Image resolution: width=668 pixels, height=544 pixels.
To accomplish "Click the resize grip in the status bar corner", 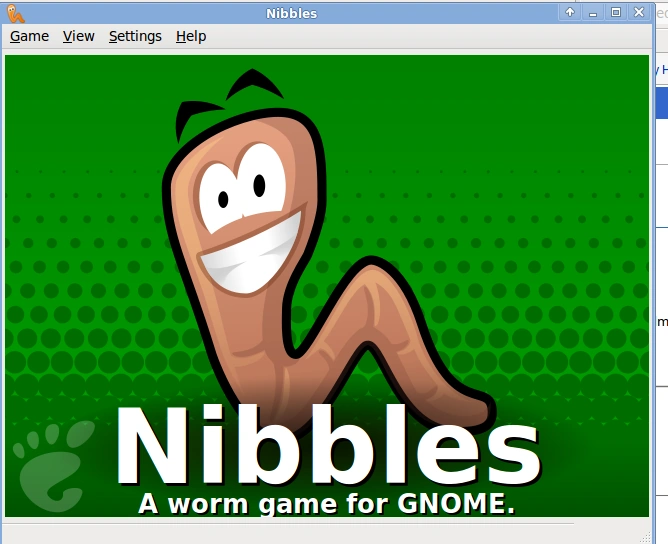I will (x=646, y=538).
